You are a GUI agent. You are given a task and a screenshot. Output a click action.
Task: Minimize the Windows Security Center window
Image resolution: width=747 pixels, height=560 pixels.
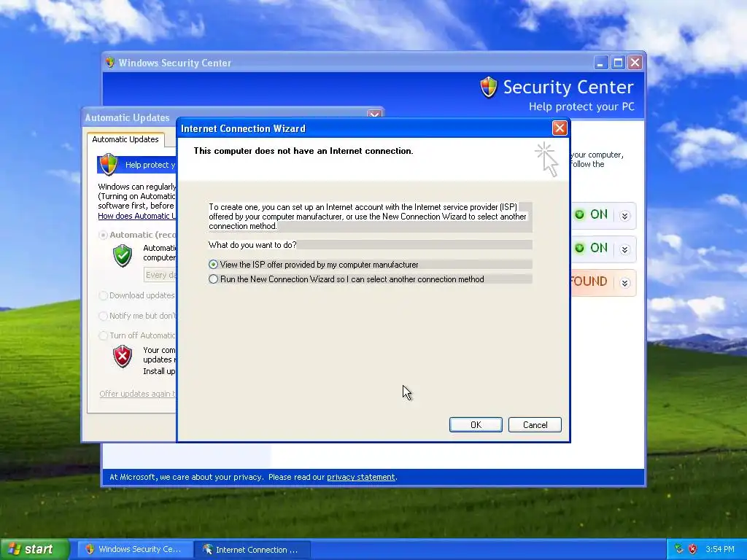pos(601,63)
